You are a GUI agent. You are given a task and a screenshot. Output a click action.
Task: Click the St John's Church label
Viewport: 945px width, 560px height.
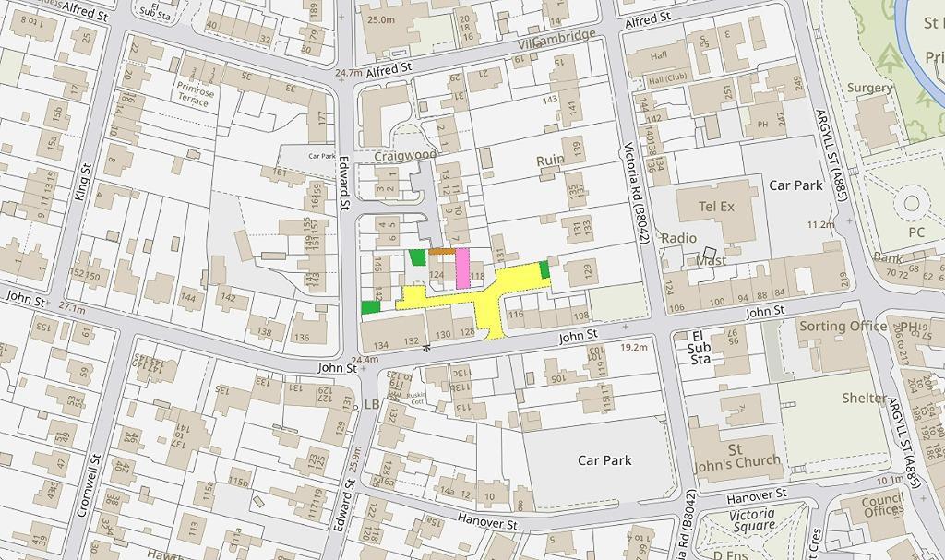point(736,457)
